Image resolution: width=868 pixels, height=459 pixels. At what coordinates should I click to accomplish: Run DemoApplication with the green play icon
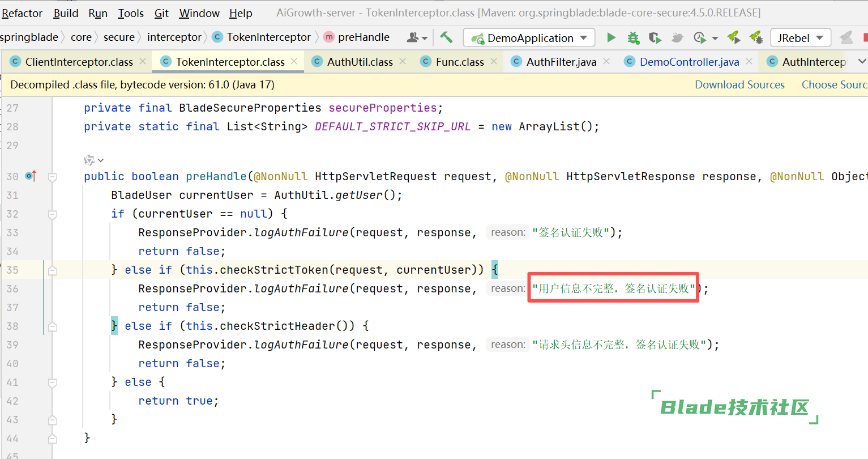pos(611,37)
